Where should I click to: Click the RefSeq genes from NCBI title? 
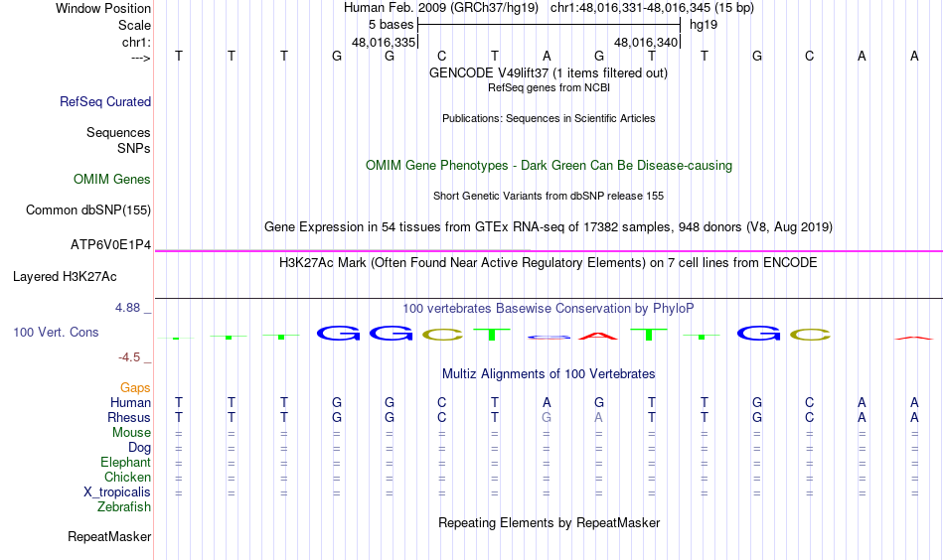point(549,87)
